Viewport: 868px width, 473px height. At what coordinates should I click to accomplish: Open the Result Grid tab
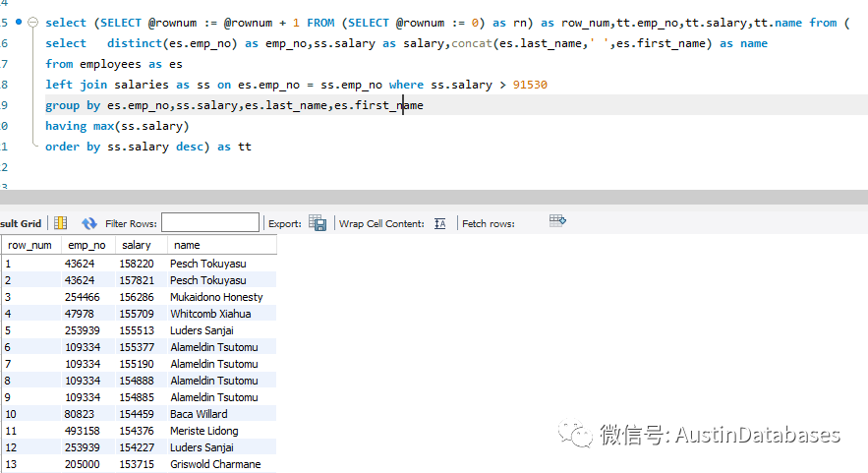click(x=20, y=223)
